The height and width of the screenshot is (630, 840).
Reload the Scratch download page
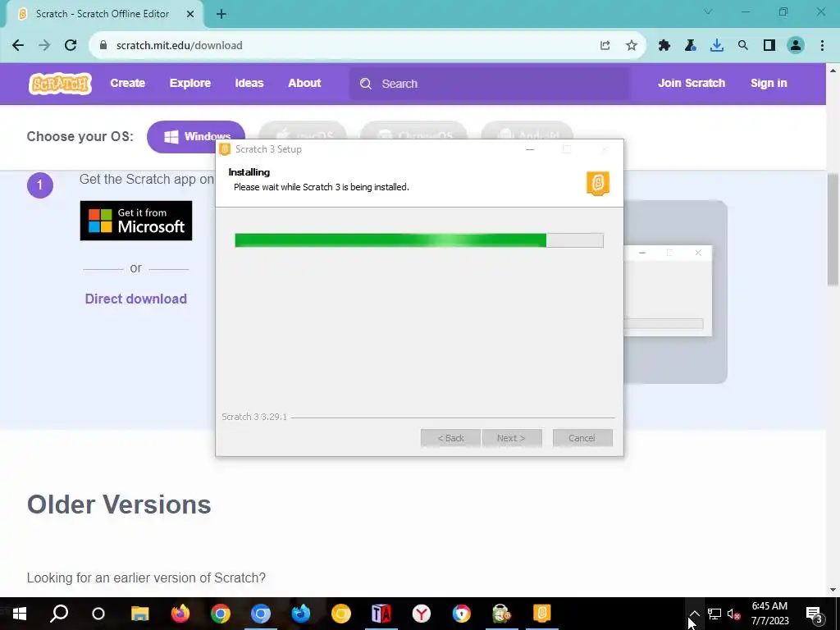pyautogui.click(x=71, y=46)
